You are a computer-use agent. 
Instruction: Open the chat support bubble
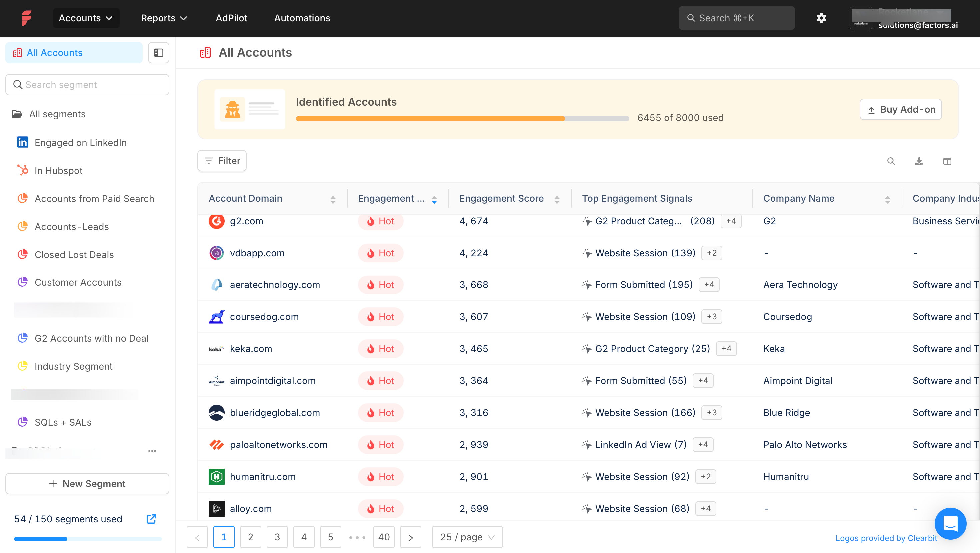[950, 523]
